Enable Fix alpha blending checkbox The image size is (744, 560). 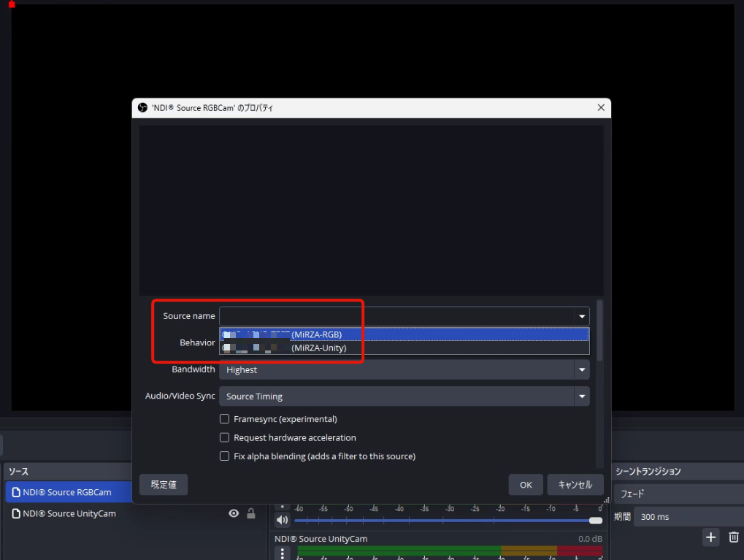[225, 456]
